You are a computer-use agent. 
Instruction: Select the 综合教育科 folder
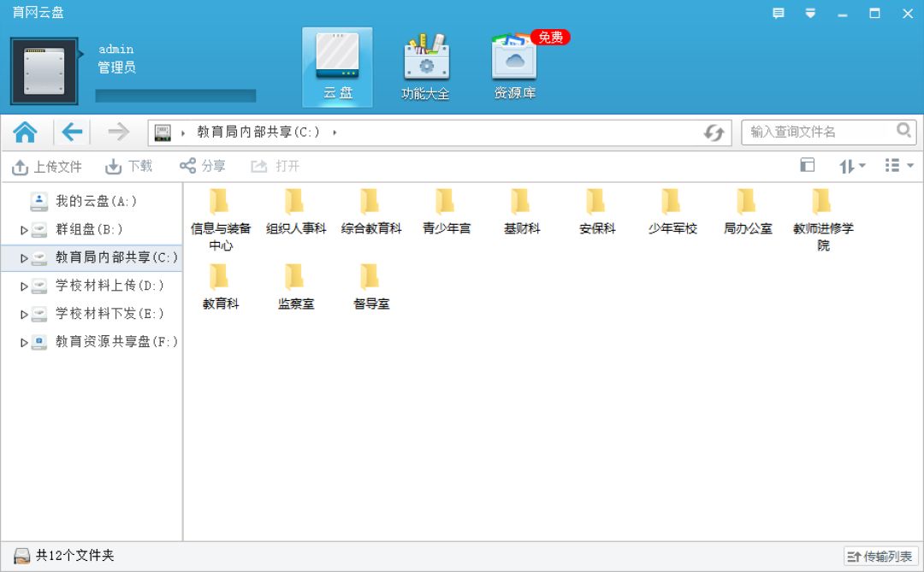(x=371, y=212)
